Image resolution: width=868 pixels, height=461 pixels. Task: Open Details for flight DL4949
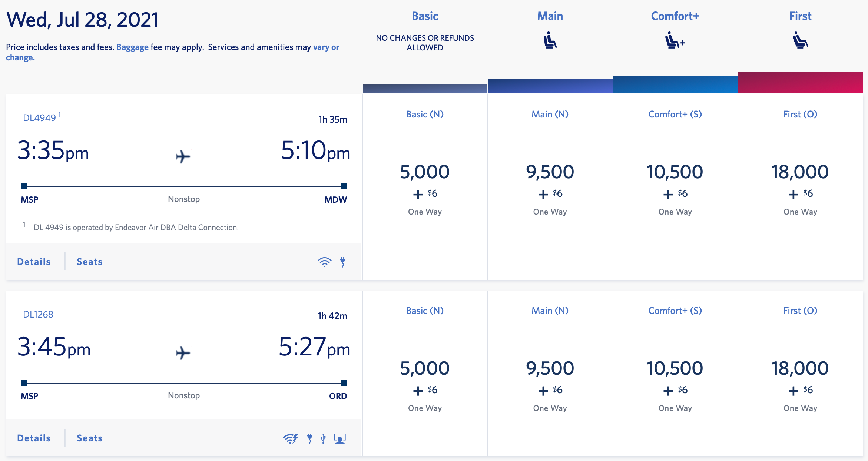tap(34, 262)
